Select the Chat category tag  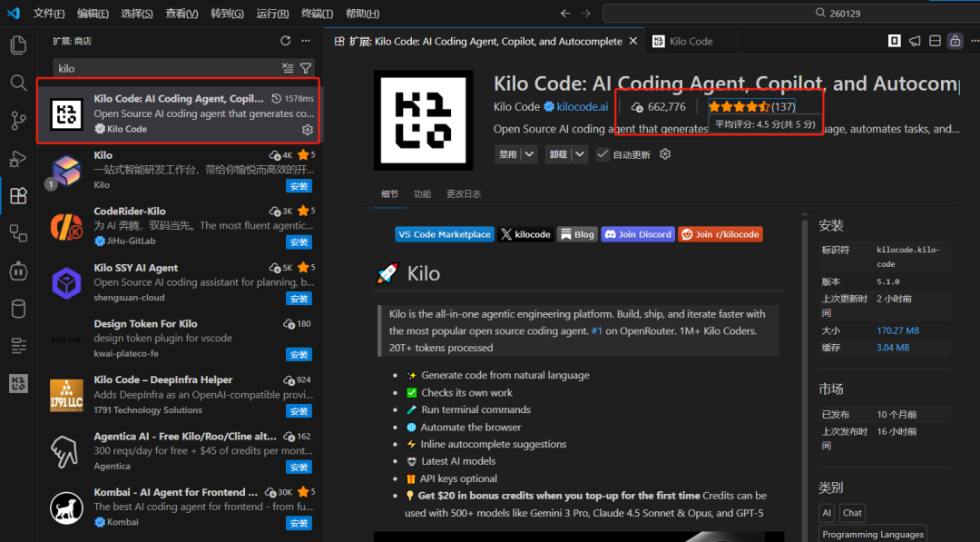coord(852,513)
